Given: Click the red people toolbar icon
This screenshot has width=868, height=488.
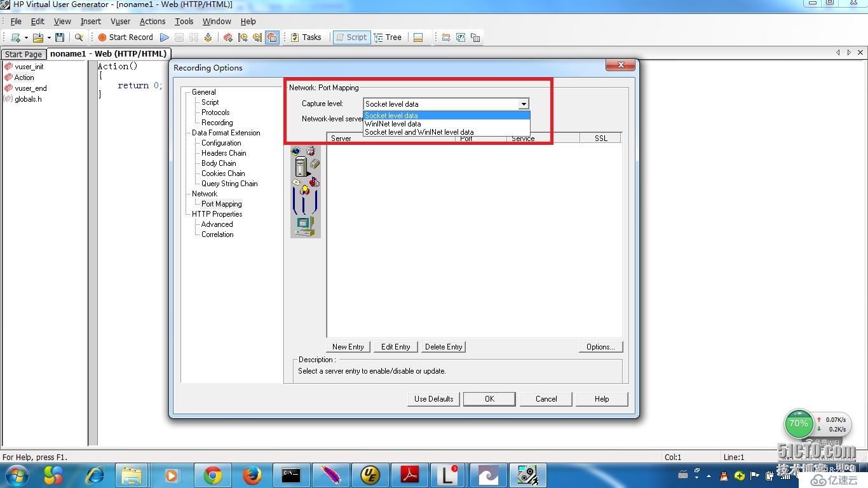Looking at the screenshot, I should 228,37.
